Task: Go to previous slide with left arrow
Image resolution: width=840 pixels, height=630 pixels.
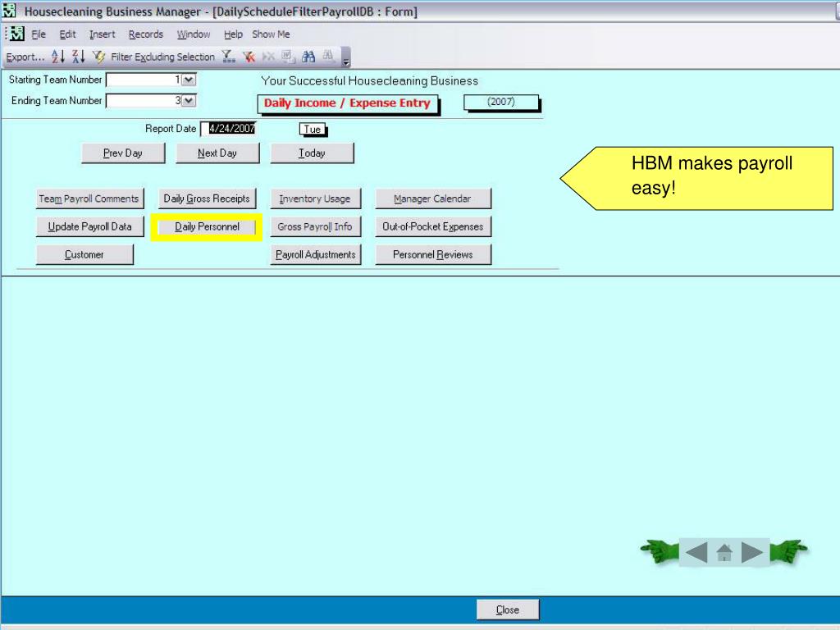Action: tap(696, 552)
